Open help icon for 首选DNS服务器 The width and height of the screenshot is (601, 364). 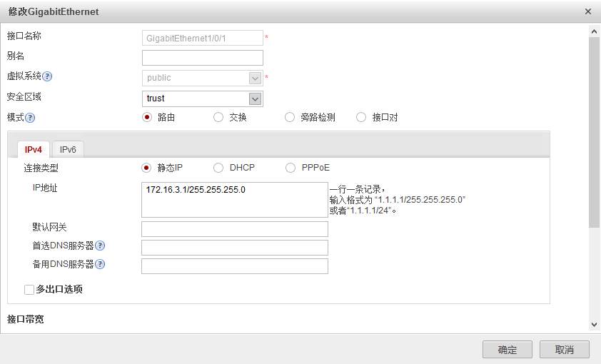coord(101,246)
